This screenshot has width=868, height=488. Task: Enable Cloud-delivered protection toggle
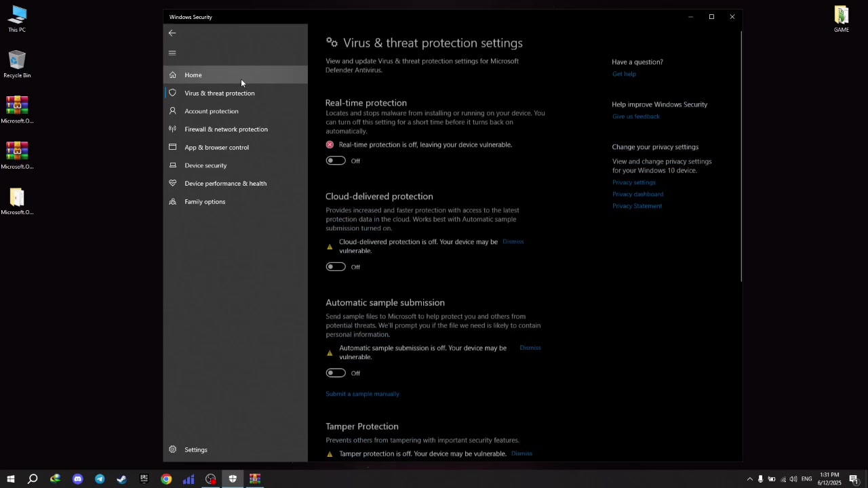click(x=336, y=267)
